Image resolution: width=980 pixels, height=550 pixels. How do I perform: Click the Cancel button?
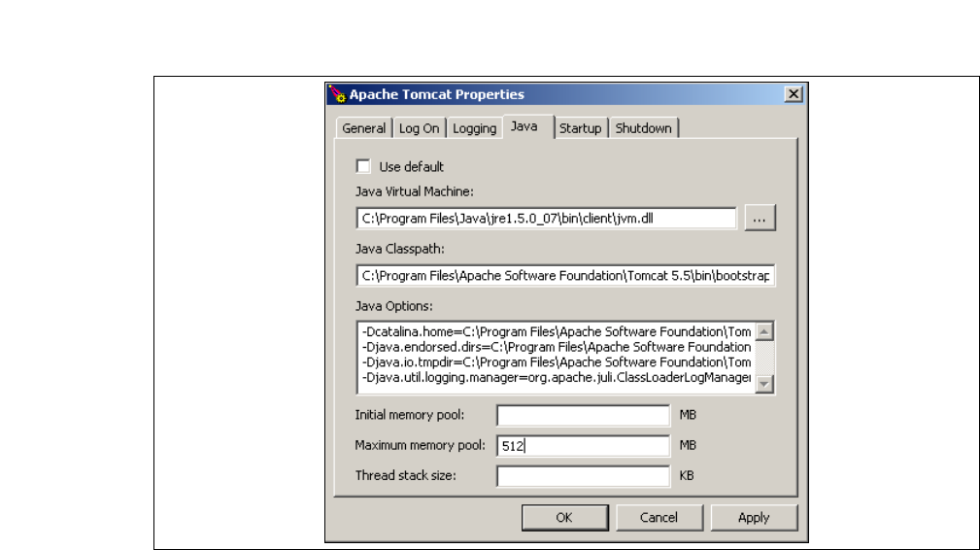coord(659,518)
